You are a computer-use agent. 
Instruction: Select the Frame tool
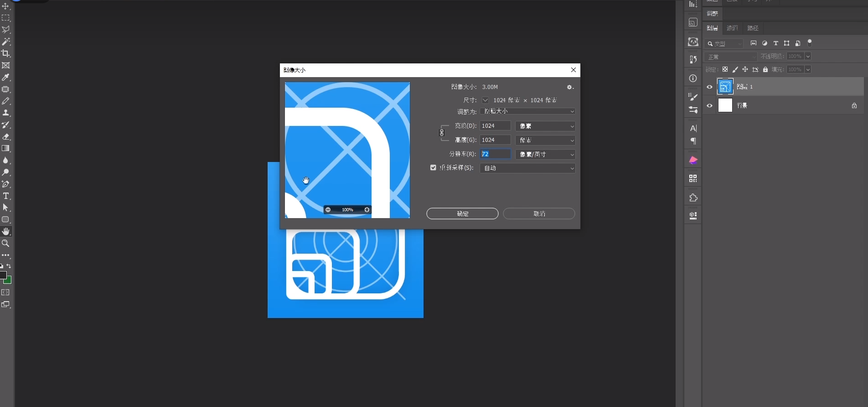(6, 65)
